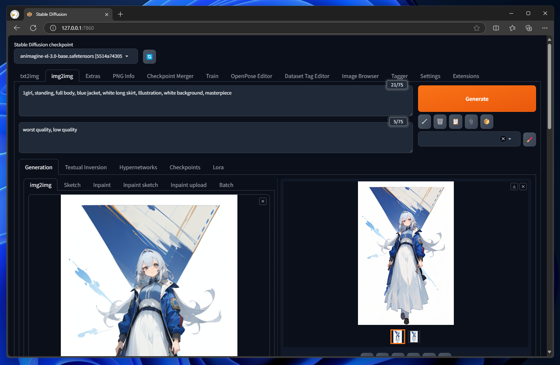Open the style editor paintbrush icon
Screen dimensions: 560x365
[x=529, y=139]
